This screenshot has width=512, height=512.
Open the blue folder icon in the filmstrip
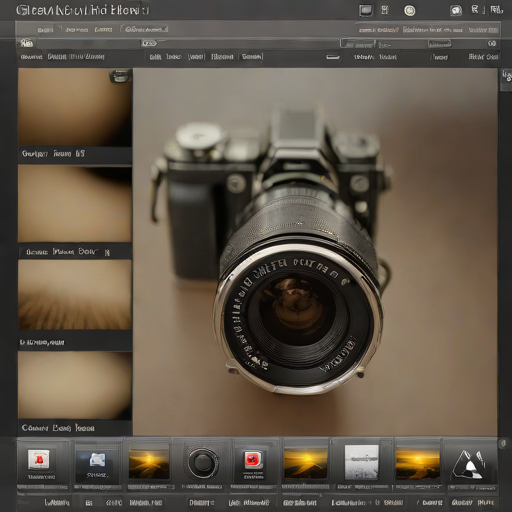[97, 460]
